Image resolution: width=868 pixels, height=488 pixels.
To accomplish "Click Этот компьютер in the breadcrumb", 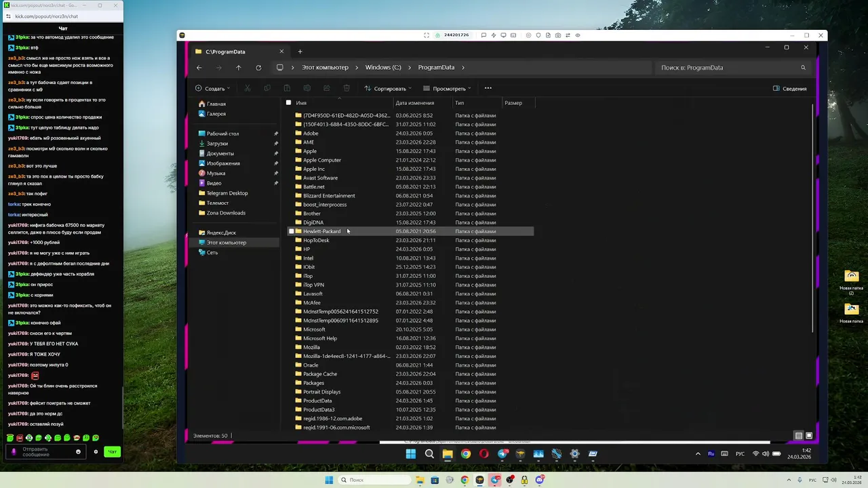I will 325,68.
